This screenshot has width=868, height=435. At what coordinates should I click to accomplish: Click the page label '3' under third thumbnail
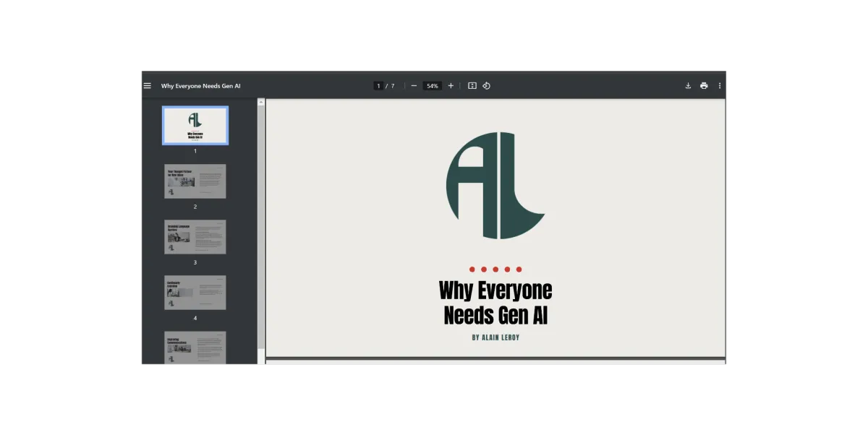(195, 262)
